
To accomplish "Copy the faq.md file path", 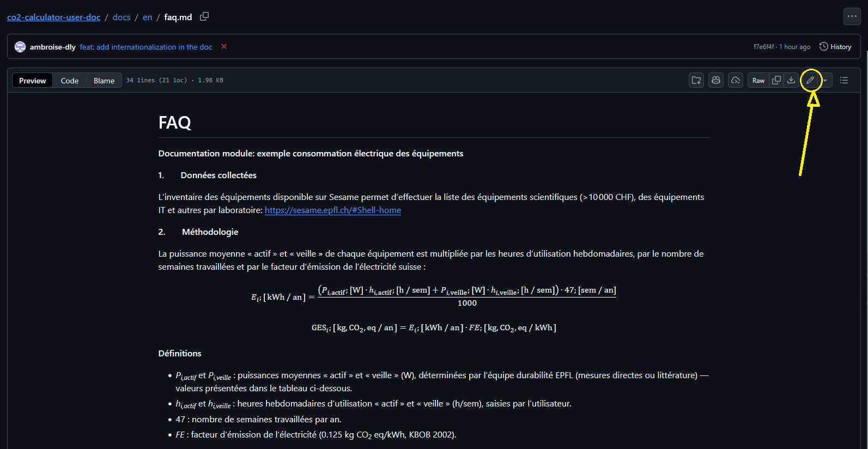I will [204, 17].
